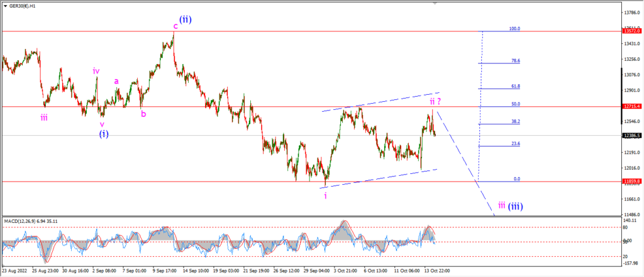Screen dimensions: 644x277
Task: Click the pink 'iv' wave label
Action: coord(96,71)
